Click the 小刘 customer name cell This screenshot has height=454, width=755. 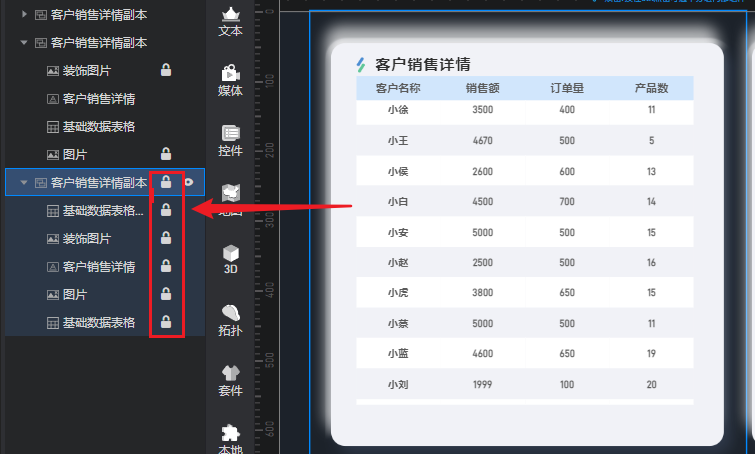(398, 385)
